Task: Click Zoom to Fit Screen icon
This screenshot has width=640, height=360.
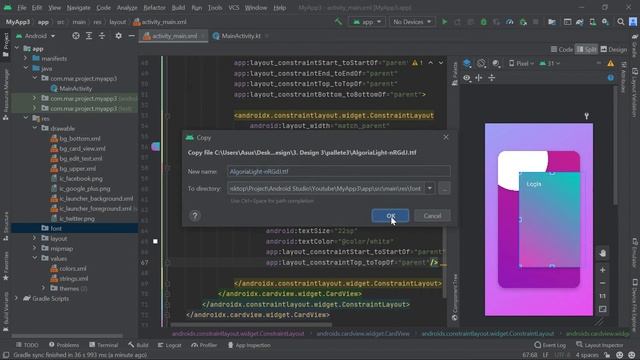Action: tap(602, 309)
